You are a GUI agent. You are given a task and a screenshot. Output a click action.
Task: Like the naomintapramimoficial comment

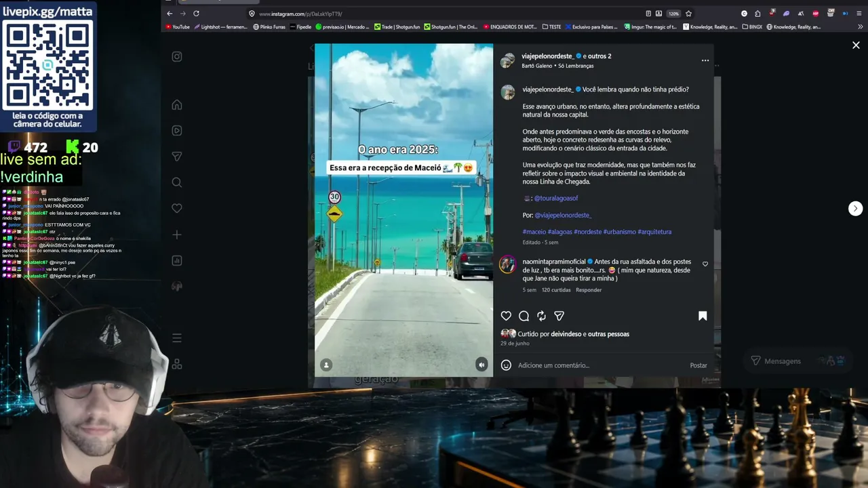click(x=705, y=264)
